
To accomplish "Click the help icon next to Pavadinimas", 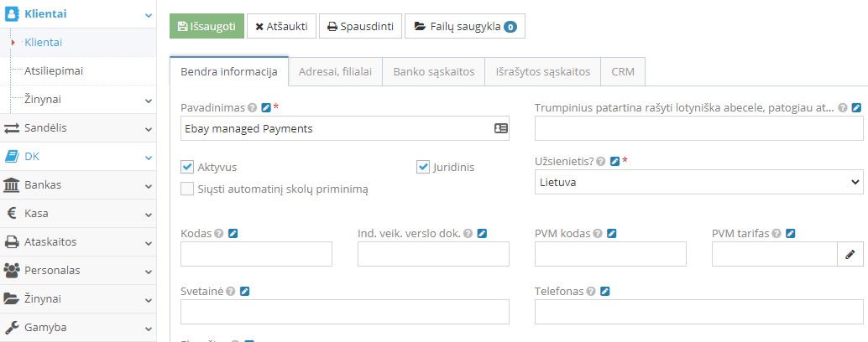I will coord(252,107).
